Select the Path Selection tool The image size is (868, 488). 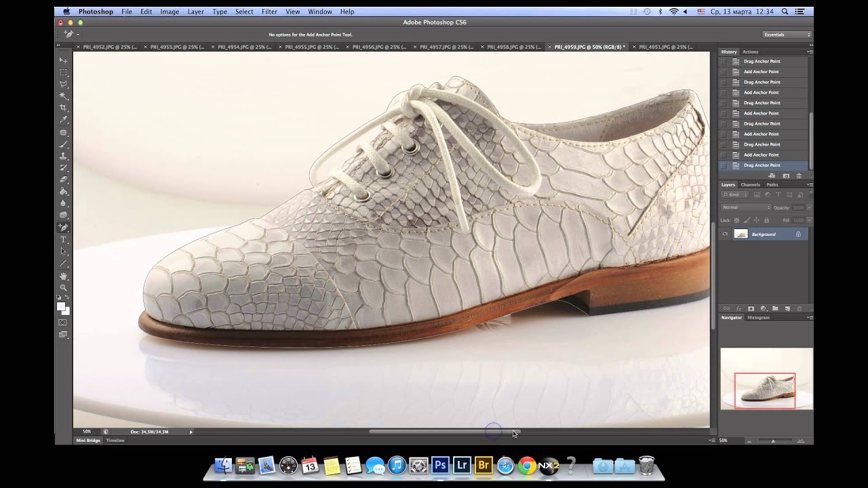pyautogui.click(x=64, y=251)
